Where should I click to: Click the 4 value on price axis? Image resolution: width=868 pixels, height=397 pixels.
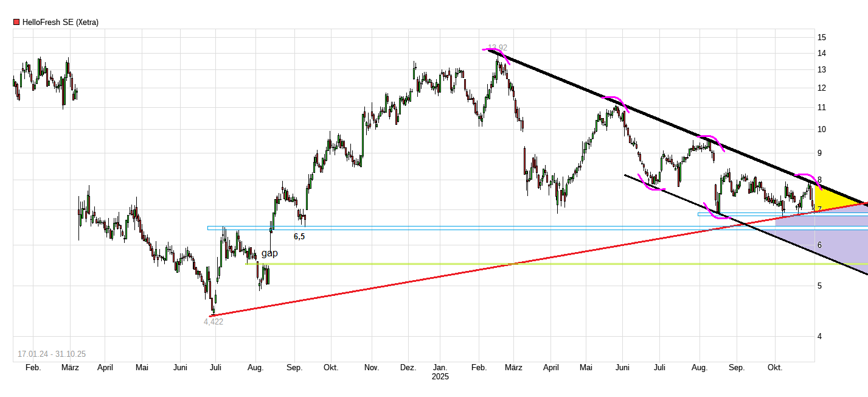coord(819,336)
